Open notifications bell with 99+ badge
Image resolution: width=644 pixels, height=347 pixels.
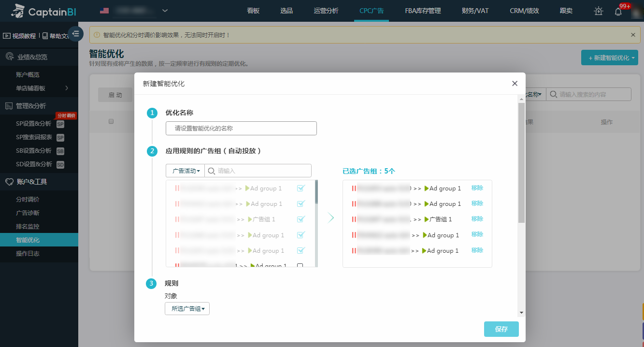[x=618, y=11]
